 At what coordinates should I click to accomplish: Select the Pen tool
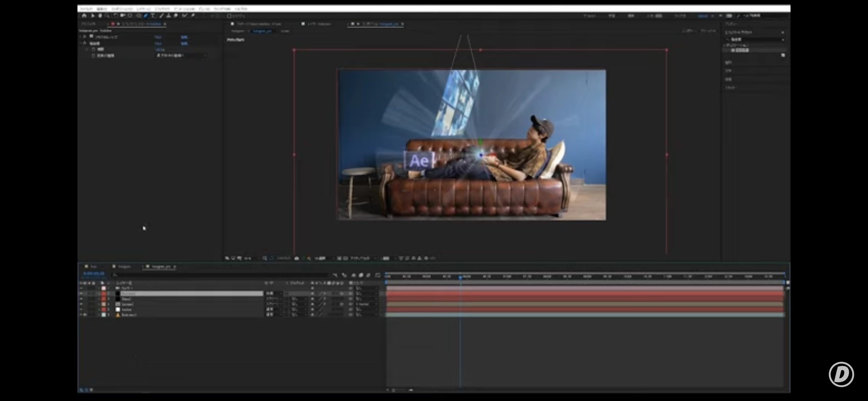tap(146, 16)
